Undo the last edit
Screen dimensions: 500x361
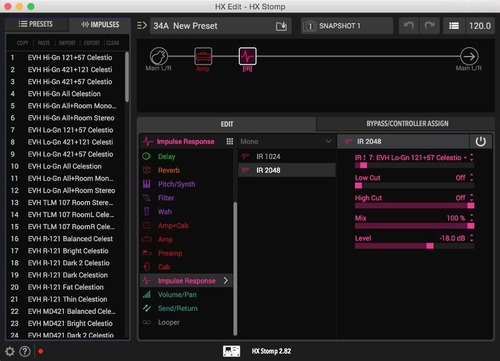(x=409, y=26)
